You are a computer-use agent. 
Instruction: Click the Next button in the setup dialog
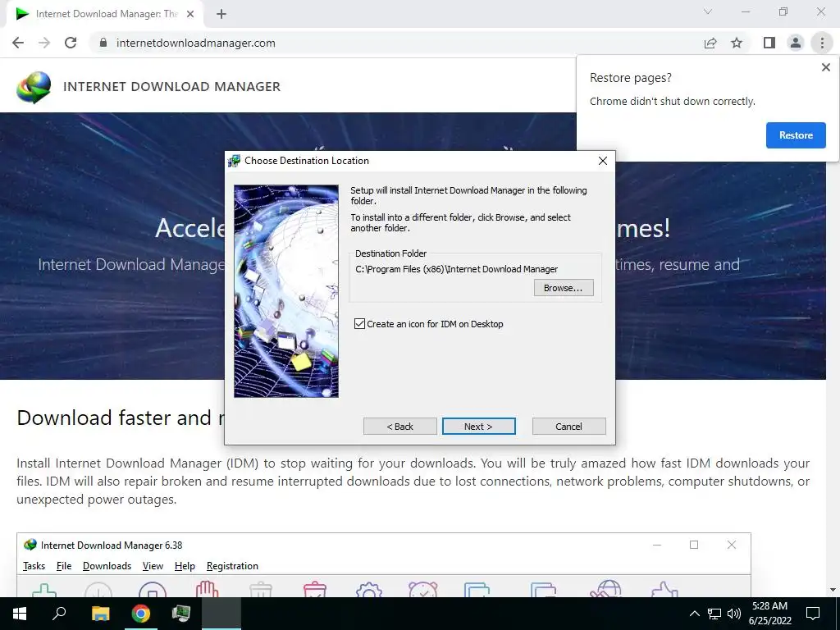point(478,427)
